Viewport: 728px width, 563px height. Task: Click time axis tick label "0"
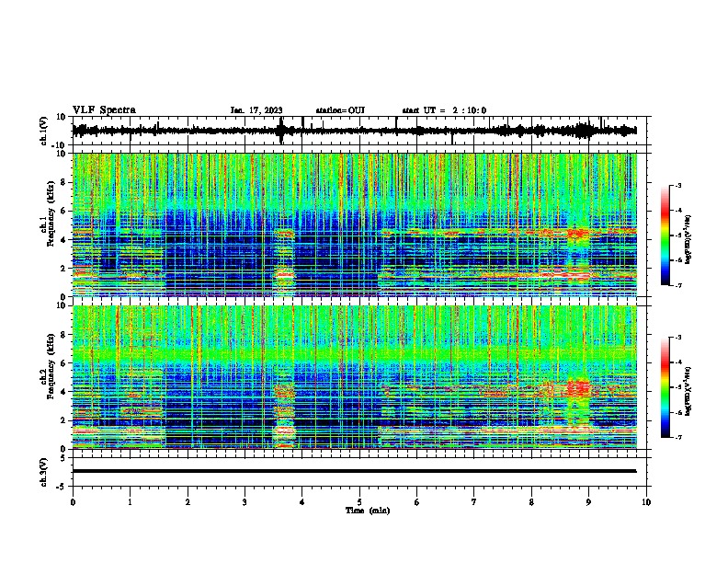click(73, 502)
